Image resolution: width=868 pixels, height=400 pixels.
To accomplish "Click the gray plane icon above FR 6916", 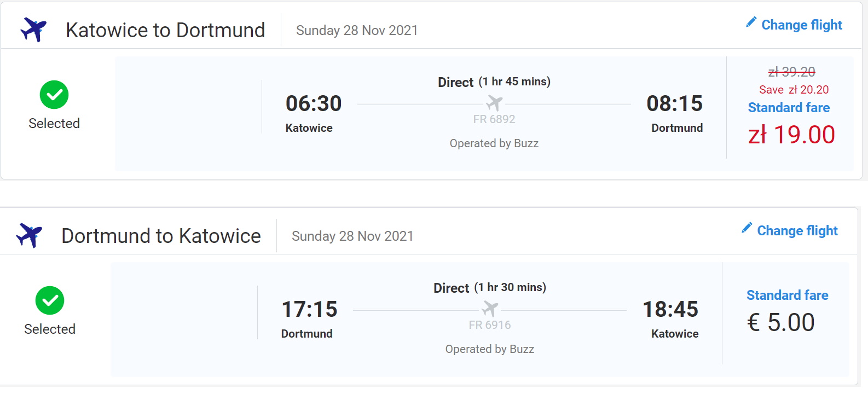I will (490, 308).
